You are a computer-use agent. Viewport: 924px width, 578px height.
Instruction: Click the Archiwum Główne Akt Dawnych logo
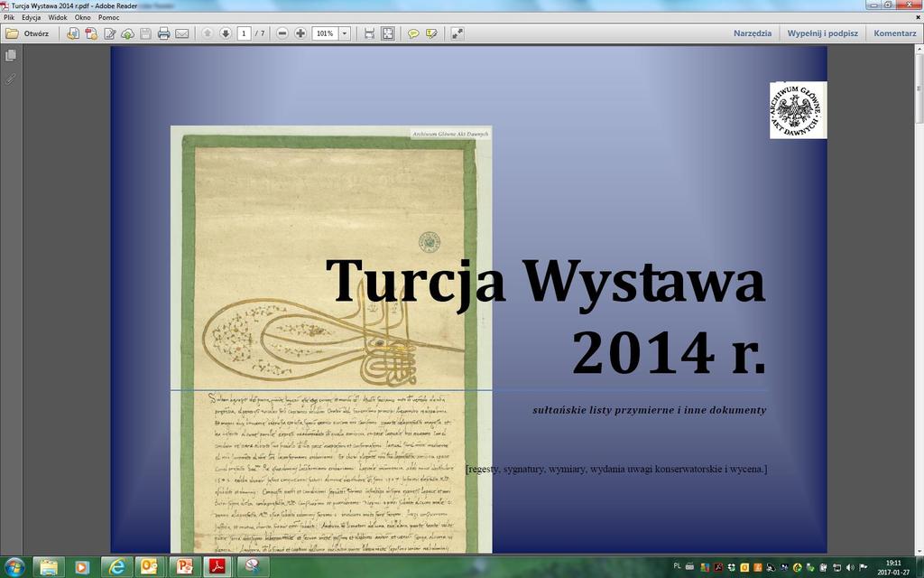[798, 110]
